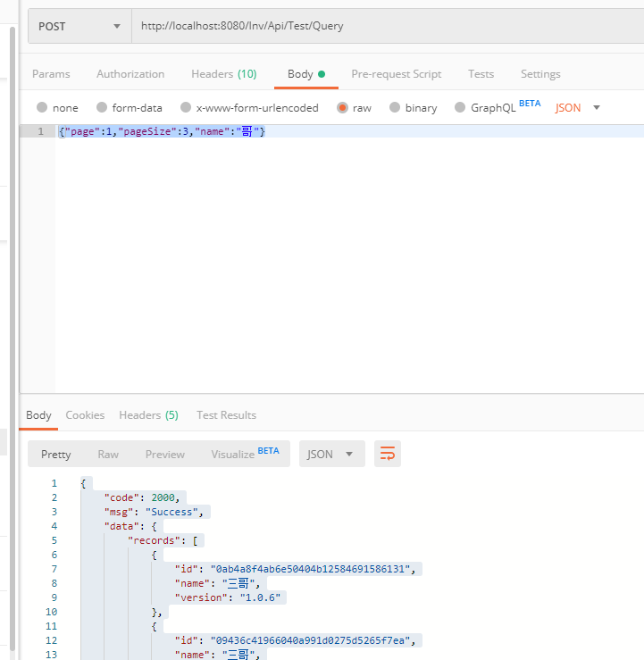The width and height of the screenshot is (644, 660).
Task: Go to Pre-request Script tab
Action: click(x=396, y=74)
